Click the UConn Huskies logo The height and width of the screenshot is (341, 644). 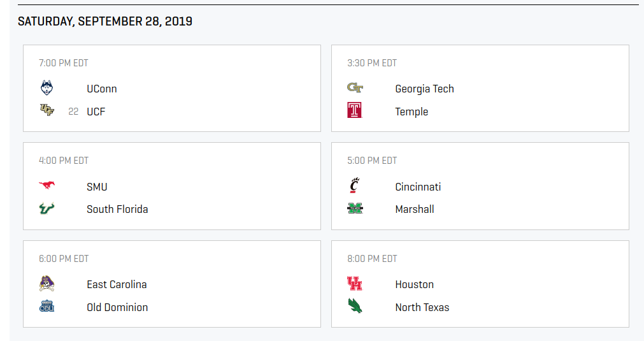[x=47, y=88]
